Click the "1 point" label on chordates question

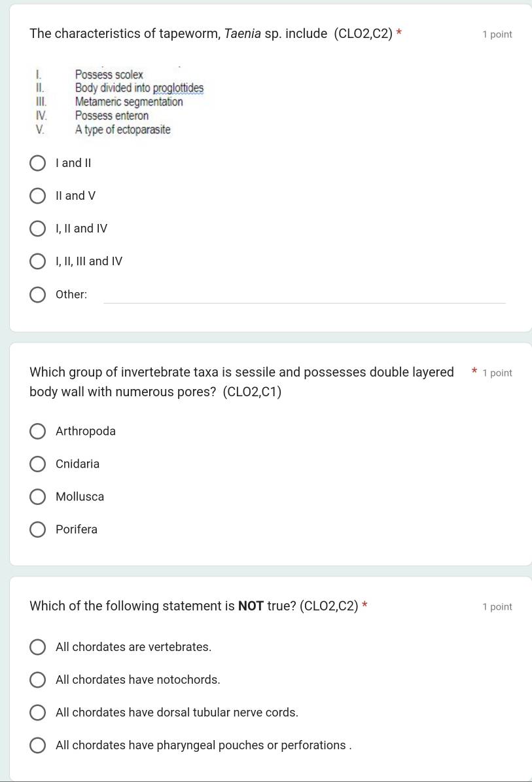coord(497,607)
